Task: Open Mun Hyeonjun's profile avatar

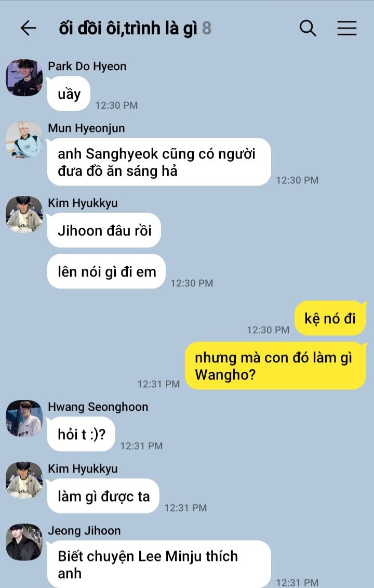Action: (24, 139)
